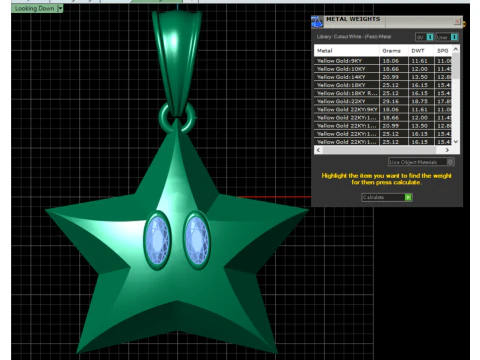Click the 18.75 DWT value

419,101
